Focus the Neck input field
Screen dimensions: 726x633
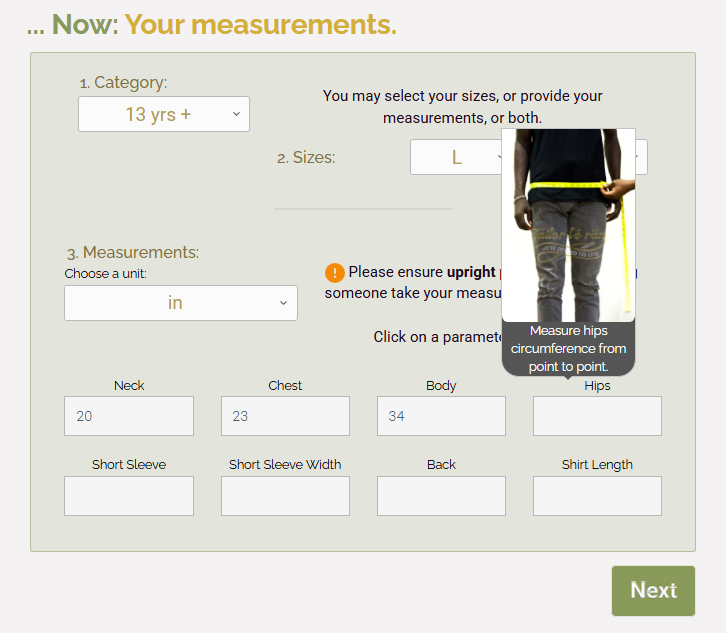(129, 416)
